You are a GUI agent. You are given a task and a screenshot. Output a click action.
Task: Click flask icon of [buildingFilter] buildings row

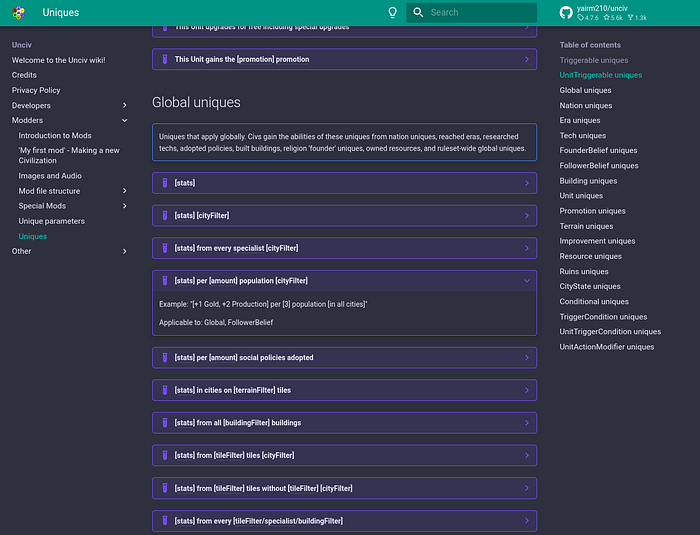pos(165,423)
